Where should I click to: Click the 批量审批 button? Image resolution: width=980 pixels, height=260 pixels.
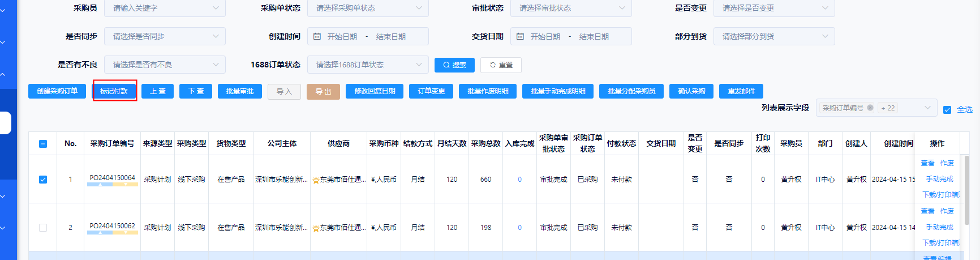(240, 91)
